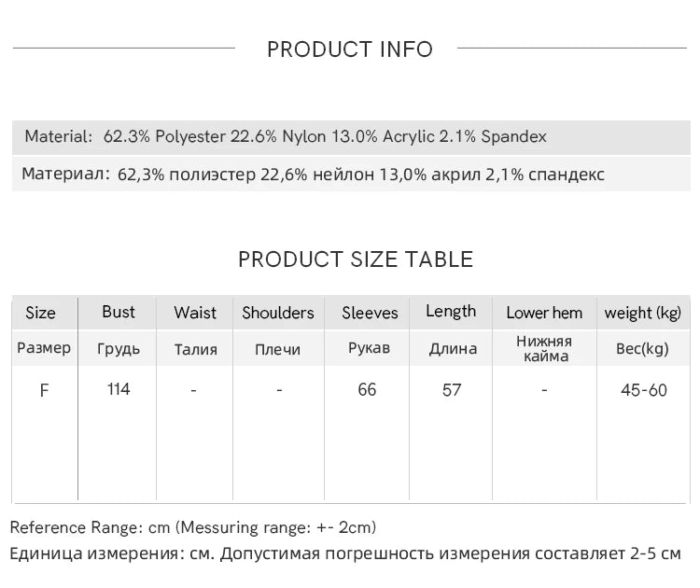Viewport: 700px width, 588px height.
Task: Click the length value 57
Action: (452, 390)
